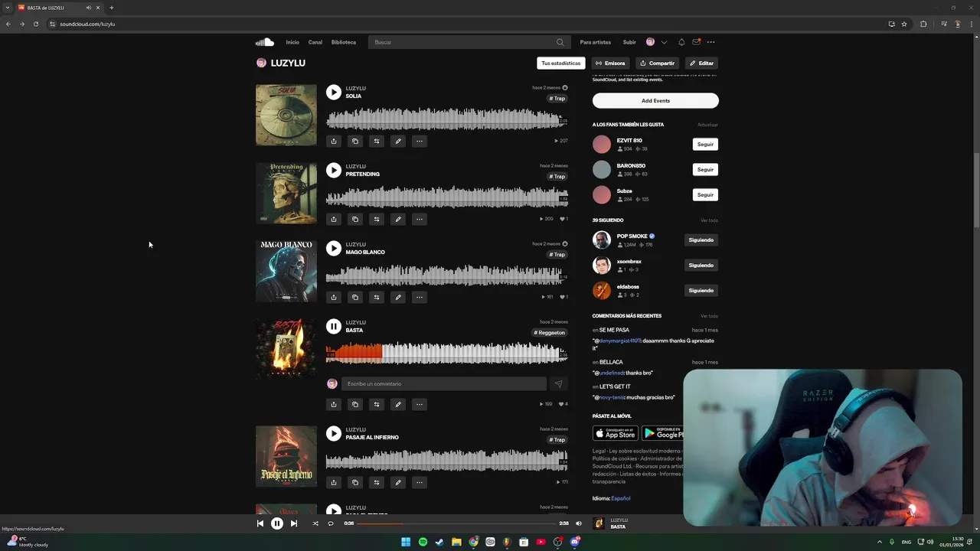980x551 pixels.
Task: Open Biblioteca in the navigation
Action: coord(344,42)
